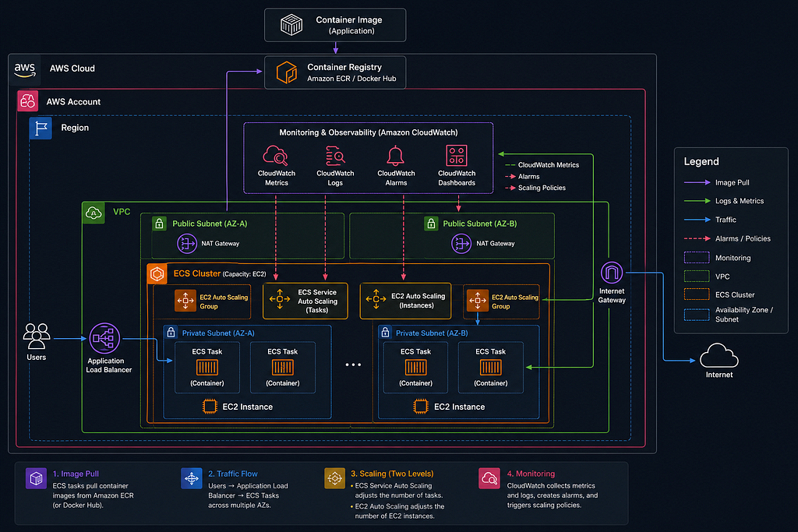Click the '1. Image Pull' heading
Image resolution: width=798 pixels, height=532 pixels.
(76, 474)
